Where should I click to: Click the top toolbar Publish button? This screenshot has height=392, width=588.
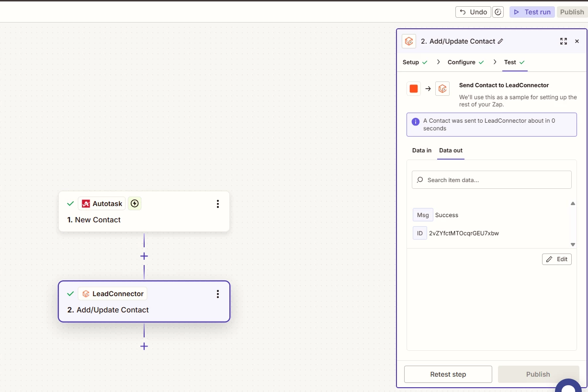click(x=572, y=12)
